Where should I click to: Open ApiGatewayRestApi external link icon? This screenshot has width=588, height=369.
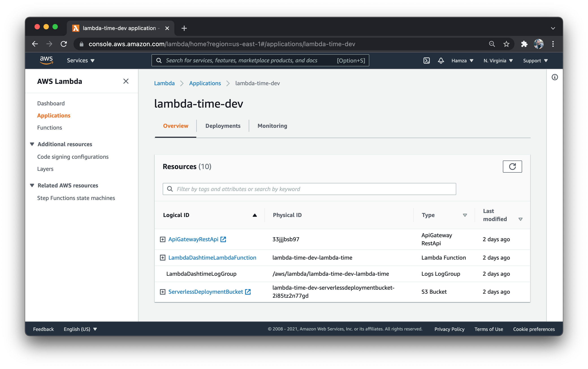[223, 239]
